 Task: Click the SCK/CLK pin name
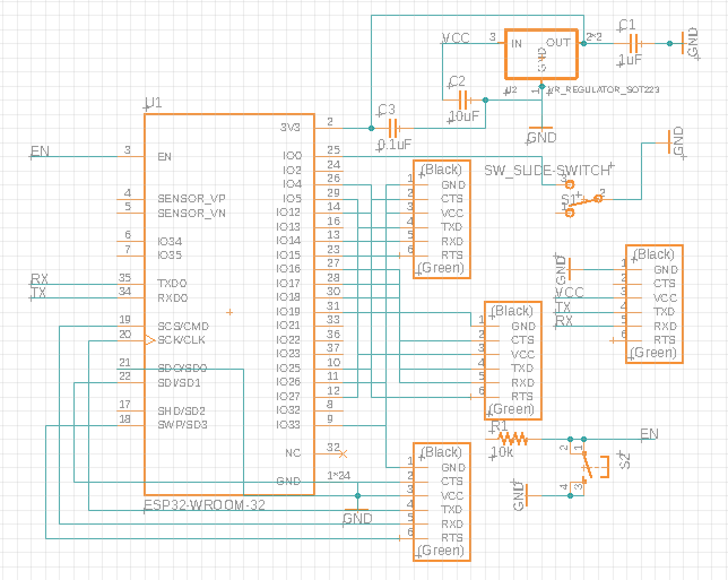tap(181, 340)
